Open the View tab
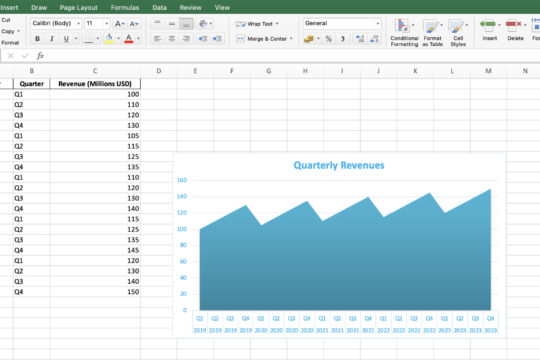This screenshot has height=360, width=540. pos(222,8)
